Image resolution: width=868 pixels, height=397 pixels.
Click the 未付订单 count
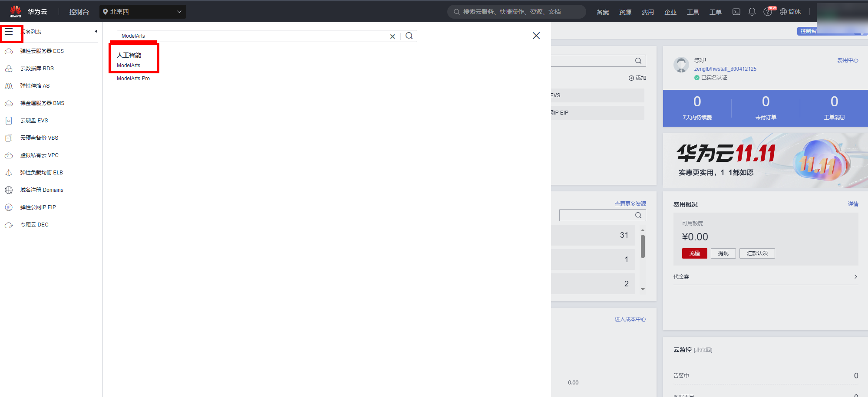click(x=766, y=102)
